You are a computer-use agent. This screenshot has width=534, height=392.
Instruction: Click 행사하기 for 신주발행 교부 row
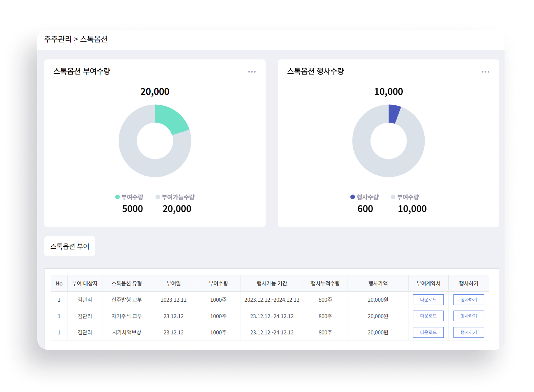click(468, 300)
